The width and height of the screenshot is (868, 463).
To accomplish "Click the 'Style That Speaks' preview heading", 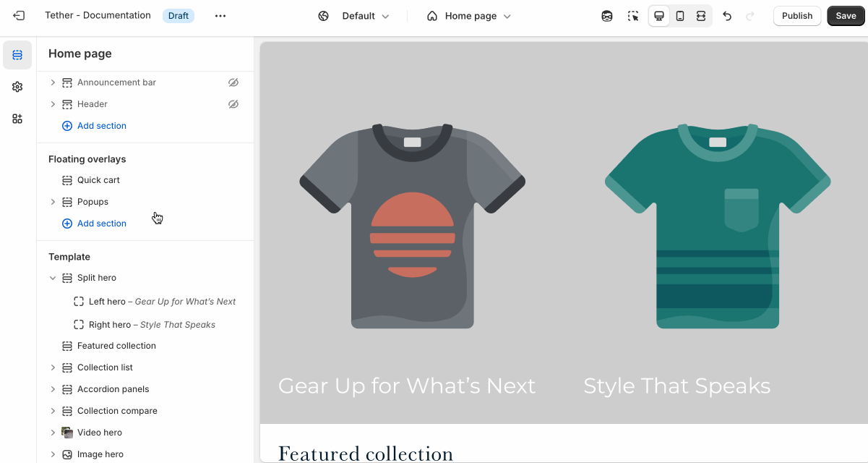I will (x=677, y=386).
